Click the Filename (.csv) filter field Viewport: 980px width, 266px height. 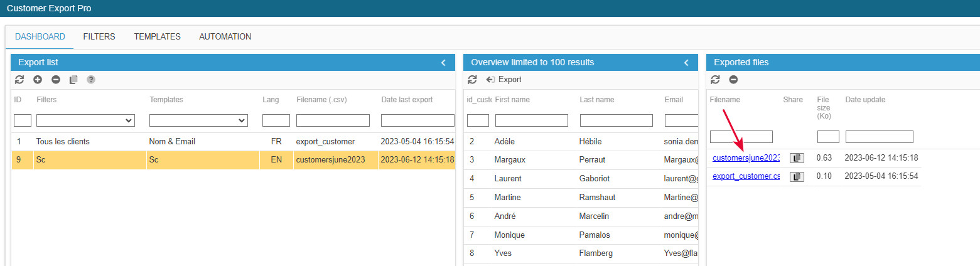pos(333,120)
